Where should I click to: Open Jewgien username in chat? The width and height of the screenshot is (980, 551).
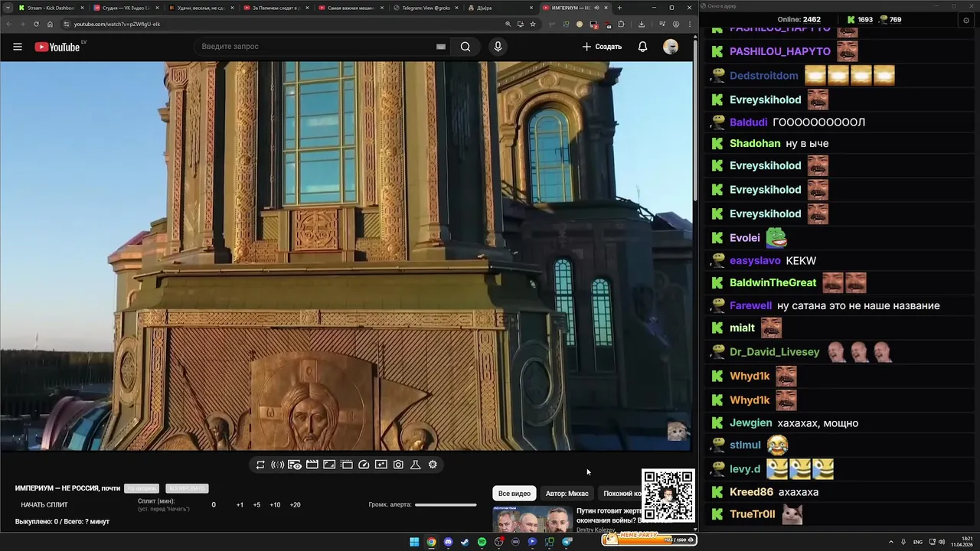[750, 423]
